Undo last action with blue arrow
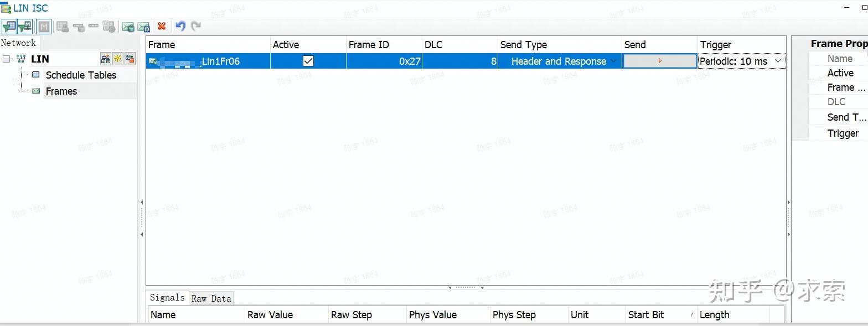Image resolution: width=868 pixels, height=326 pixels. tap(180, 26)
